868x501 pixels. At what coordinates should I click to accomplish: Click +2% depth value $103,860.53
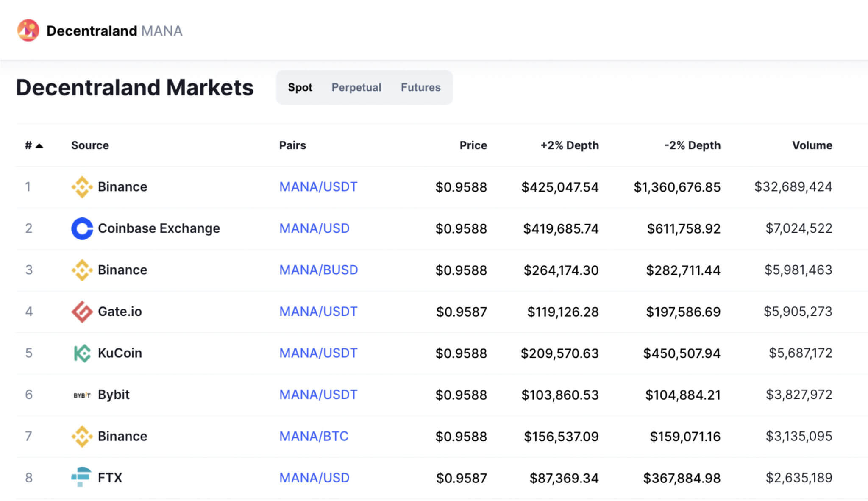(x=560, y=395)
